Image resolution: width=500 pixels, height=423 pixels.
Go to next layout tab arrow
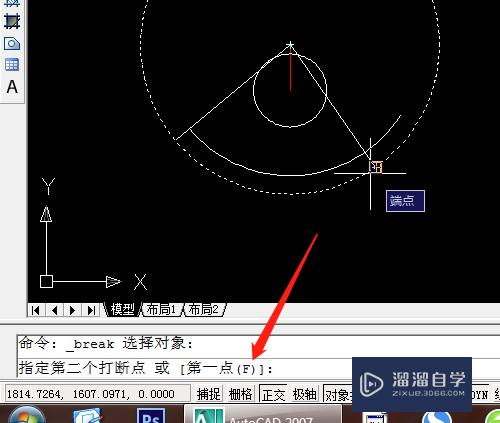(x=72, y=310)
